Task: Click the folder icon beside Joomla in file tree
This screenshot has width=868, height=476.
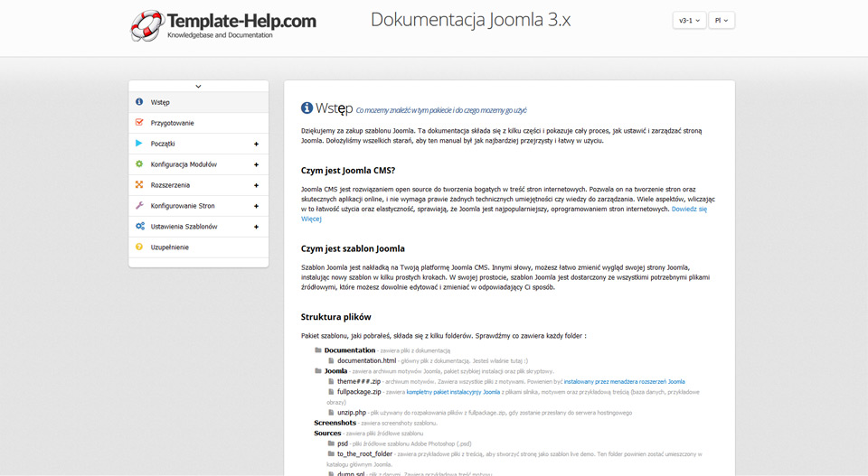Action: (x=318, y=370)
